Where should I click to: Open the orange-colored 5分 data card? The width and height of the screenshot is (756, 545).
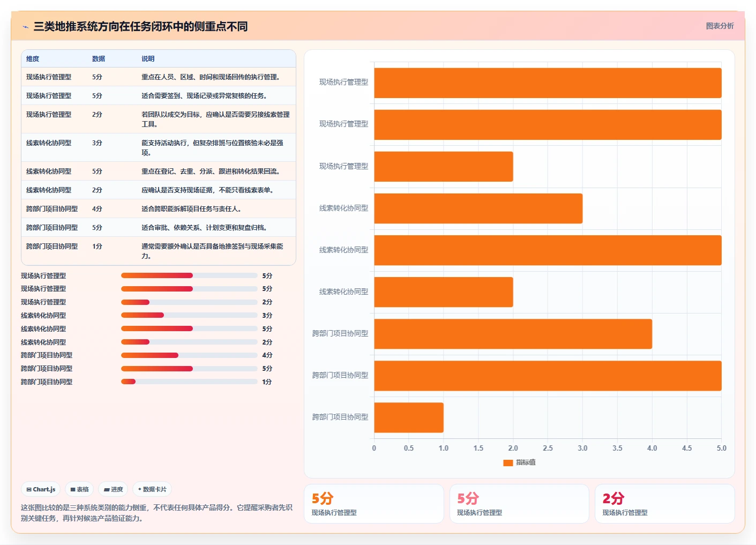[374, 504]
